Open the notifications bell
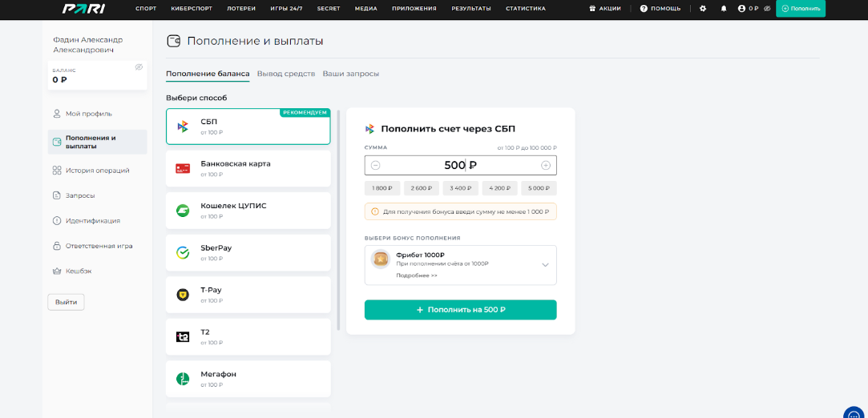The image size is (868, 418). coord(724,8)
